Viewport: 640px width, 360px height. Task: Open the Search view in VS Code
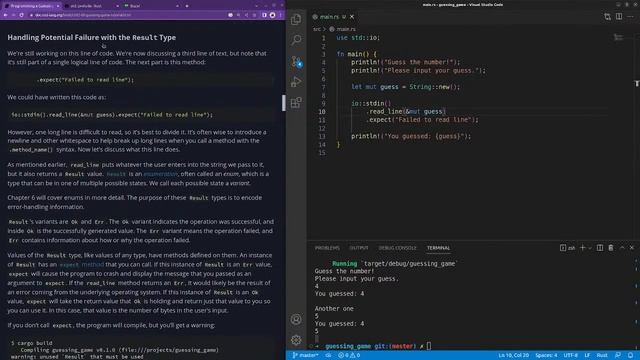coord(296,40)
